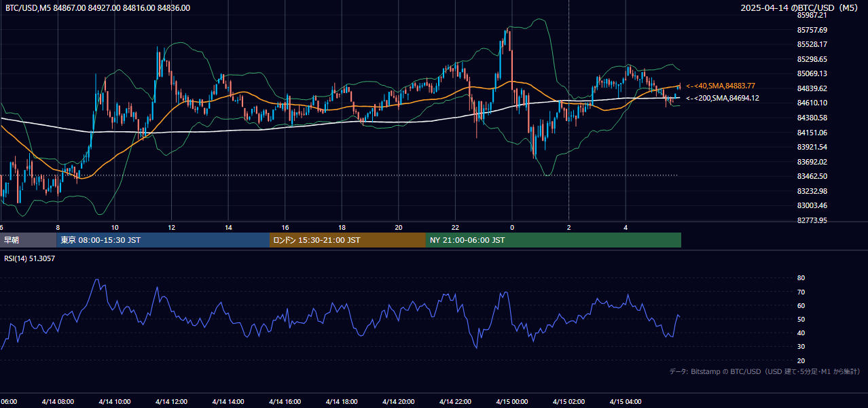
Task: Click hour label 4 under the price chart
Action: pos(626,227)
